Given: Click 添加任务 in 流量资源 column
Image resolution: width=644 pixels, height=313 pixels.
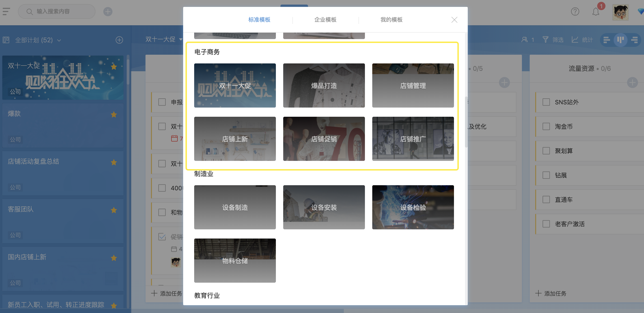Looking at the screenshot, I should coord(551,293).
